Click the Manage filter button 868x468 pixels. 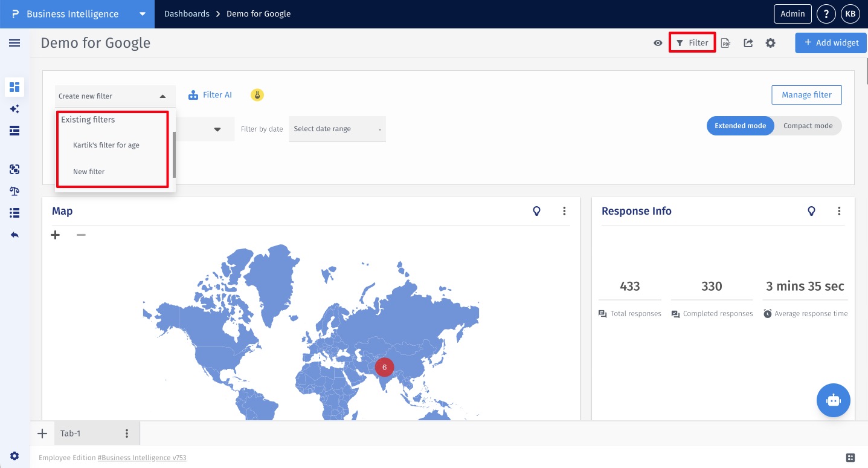[806, 95]
